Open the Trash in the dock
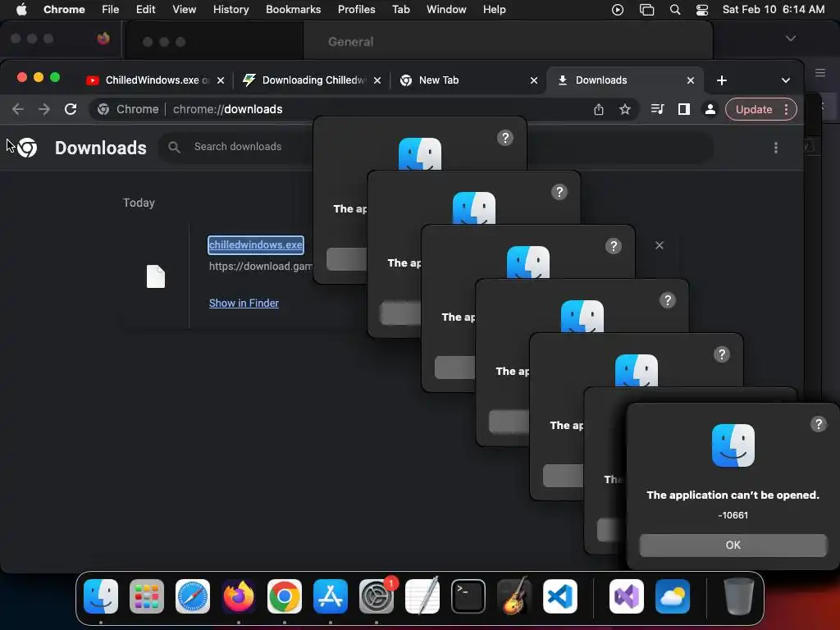840x630 pixels. (739, 596)
